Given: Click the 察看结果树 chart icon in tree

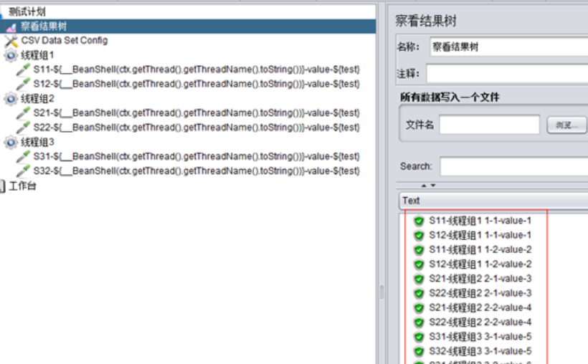Looking at the screenshot, I should [11, 27].
